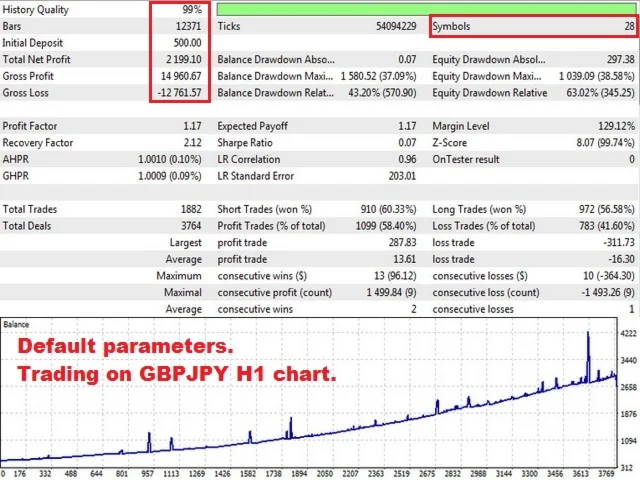
Task: Select the green history quality progress bar
Action: pyautogui.click(x=426, y=9)
